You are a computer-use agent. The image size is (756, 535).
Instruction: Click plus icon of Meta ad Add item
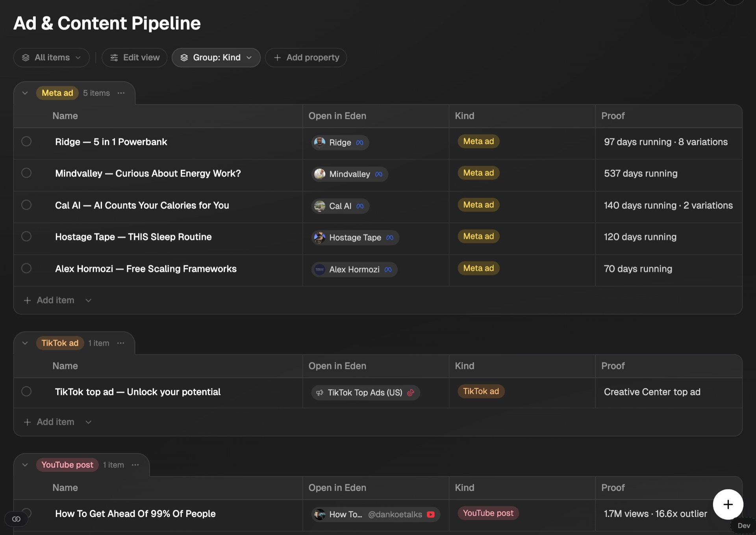[27, 300]
